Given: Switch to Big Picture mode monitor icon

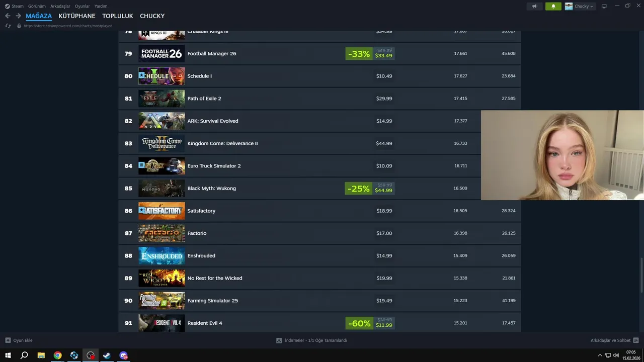Looking at the screenshot, I should pos(604,6).
